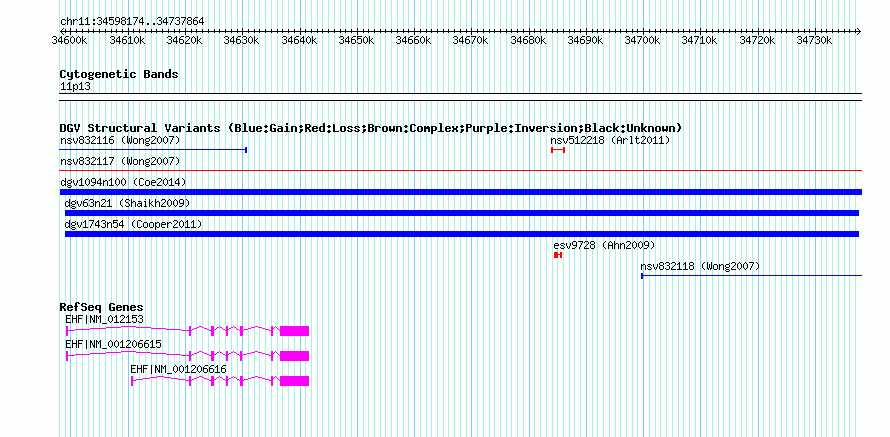The width and height of the screenshot is (890, 437).
Task: Click the nsv512218 (Arlt2011) label
Action: pyautogui.click(x=610, y=140)
